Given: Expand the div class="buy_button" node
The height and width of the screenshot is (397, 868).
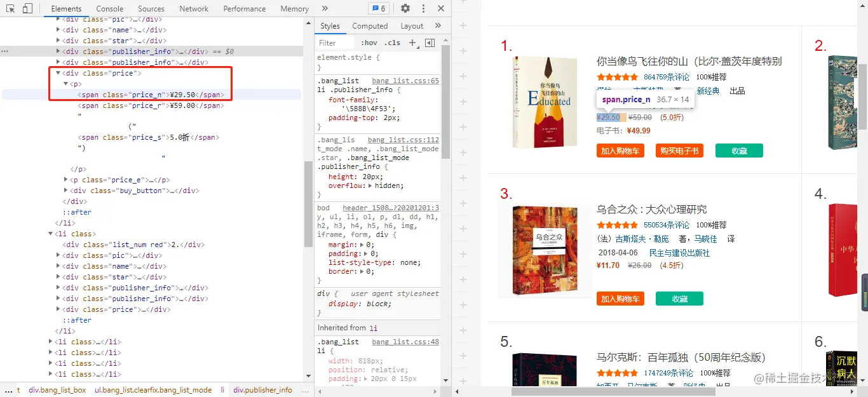Looking at the screenshot, I should (66, 191).
